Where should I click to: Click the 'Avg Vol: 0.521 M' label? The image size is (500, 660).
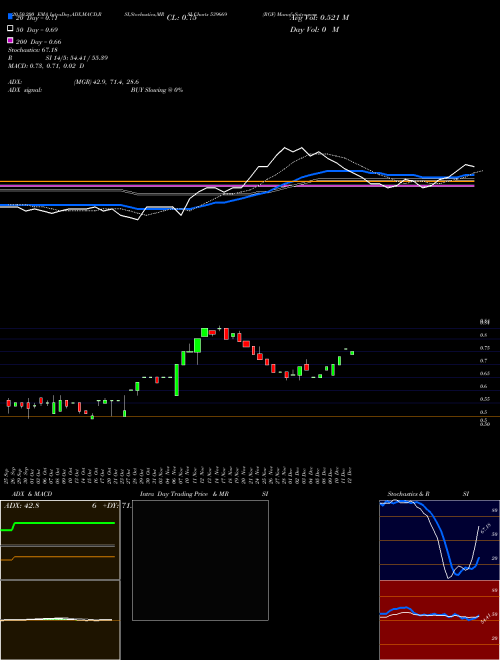(319, 18)
